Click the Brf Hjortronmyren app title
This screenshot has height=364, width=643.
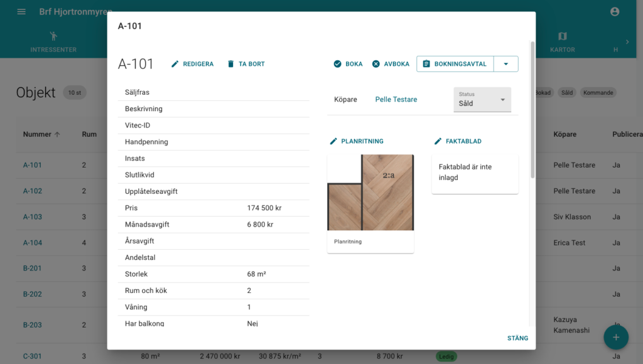(x=75, y=12)
